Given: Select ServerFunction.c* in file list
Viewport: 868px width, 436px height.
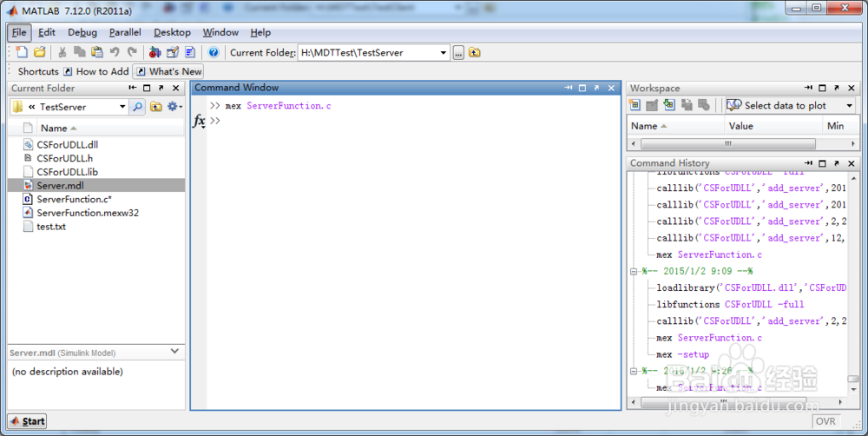Looking at the screenshot, I should (x=74, y=199).
